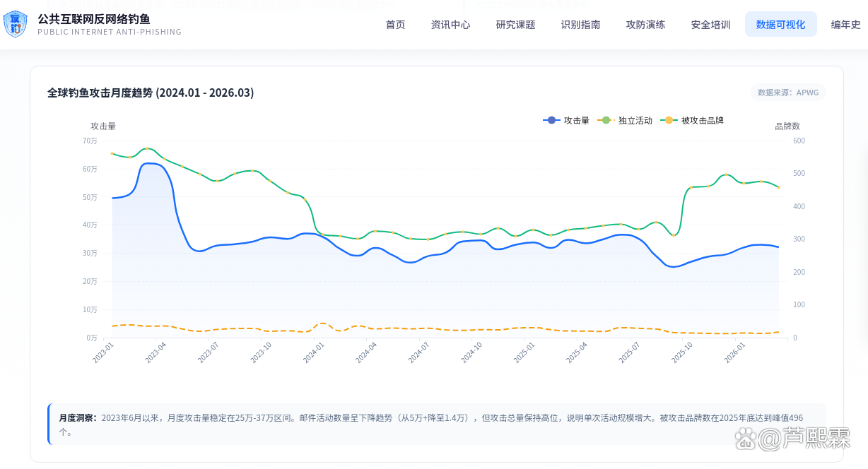Click the shield logo icon in header
Screen dimensions: 868x469
pos(16,24)
